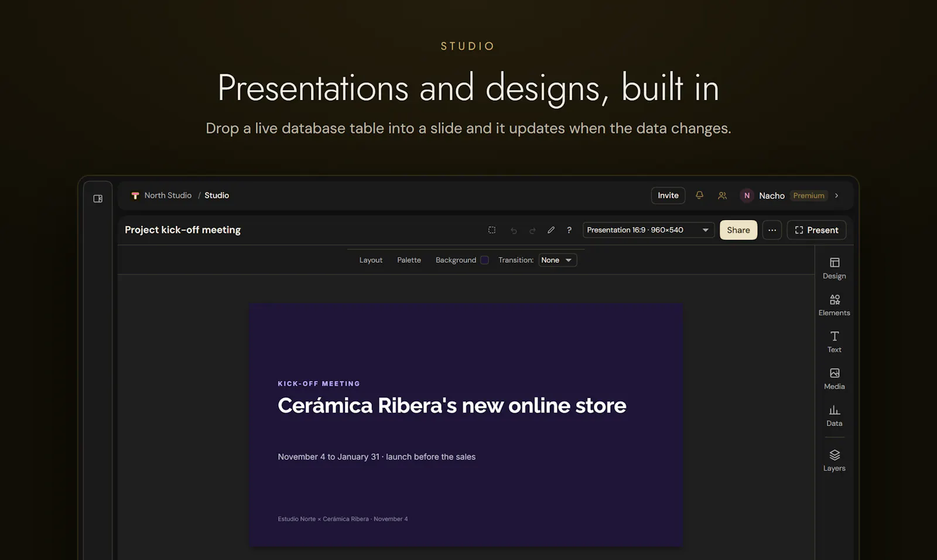This screenshot has height=560, width=937.
Task: Click the pencil edit icon
Action: pyautogui.click(x=551, y=230)
